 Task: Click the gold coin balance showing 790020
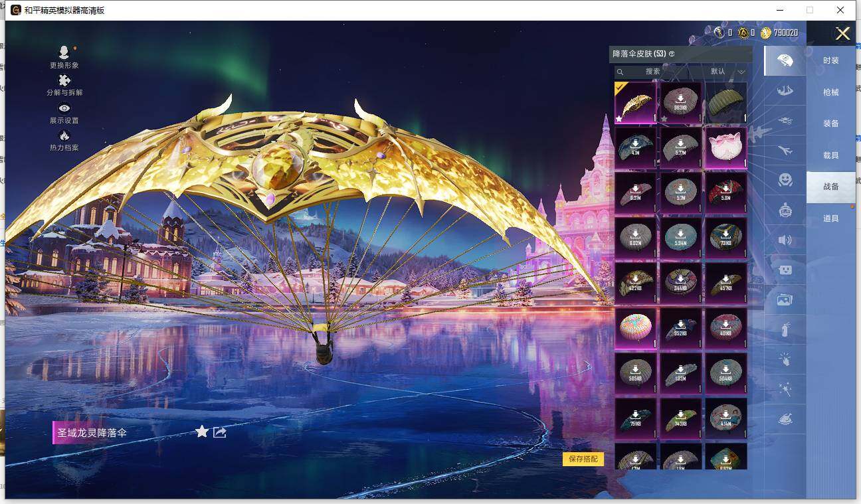(779, 33)
